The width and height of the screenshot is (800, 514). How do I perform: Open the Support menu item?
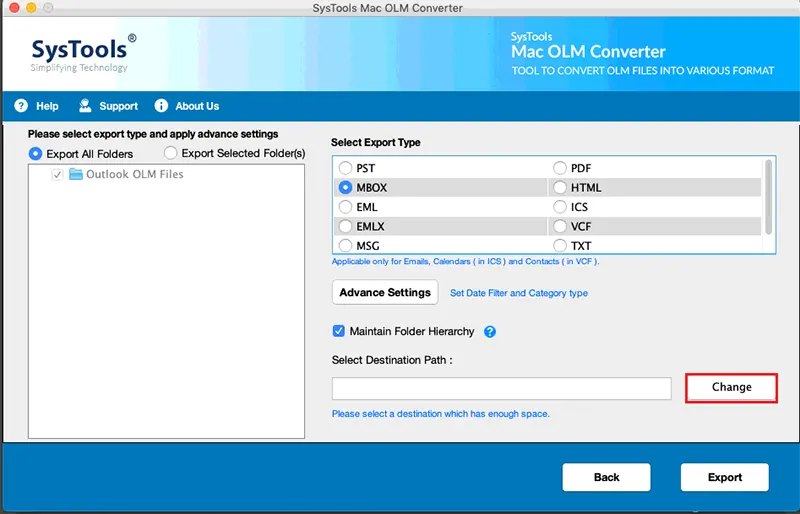[118, 106]
